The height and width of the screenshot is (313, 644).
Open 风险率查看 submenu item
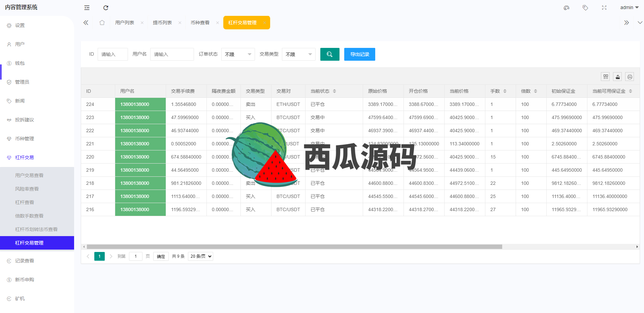pos(37,189)
